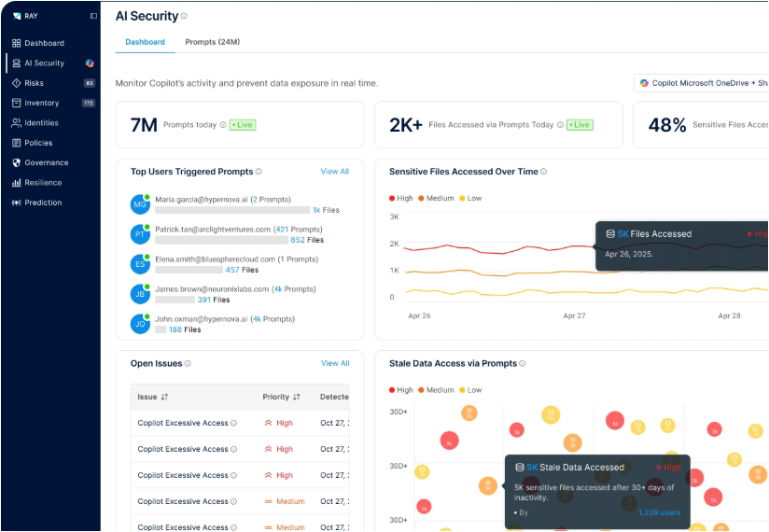This screenshot has height=532, width=769.
Task: Click the MG avatar for Maria Garcia
Action: (140, 204)
